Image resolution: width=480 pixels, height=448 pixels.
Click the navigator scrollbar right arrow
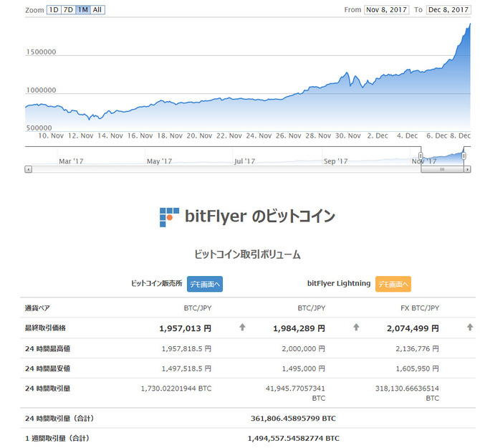[467, 169]
